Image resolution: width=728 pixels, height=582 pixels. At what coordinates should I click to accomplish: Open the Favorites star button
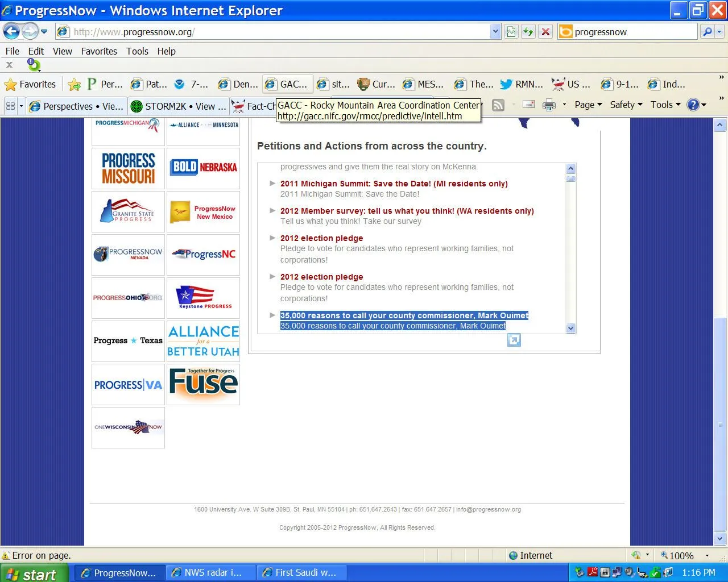pyautogui.click(x=30, y=85)
